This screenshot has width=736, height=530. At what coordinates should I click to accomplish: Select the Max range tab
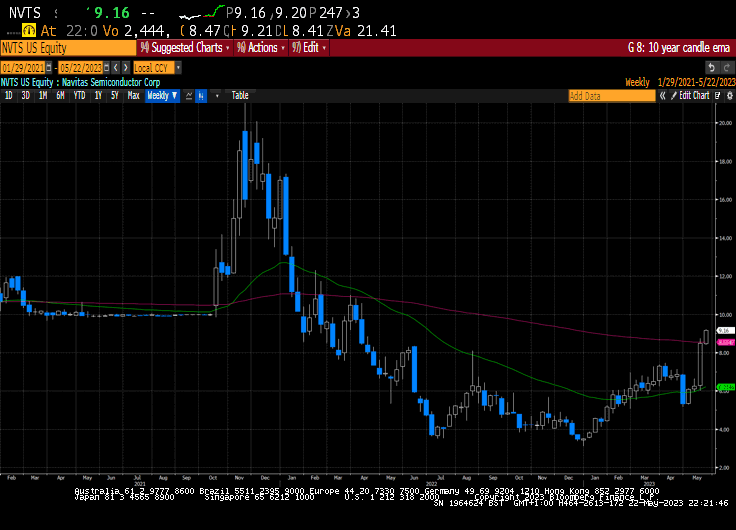(133, 96)
